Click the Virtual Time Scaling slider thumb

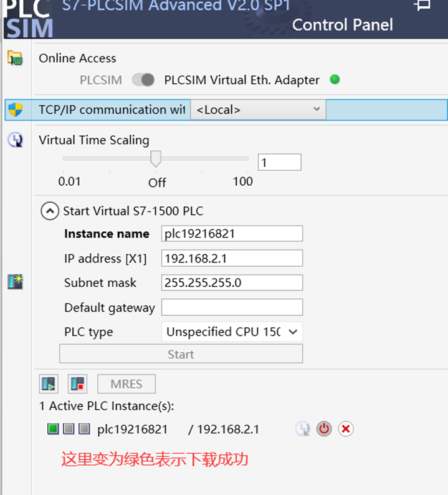(x=156, y=158)
